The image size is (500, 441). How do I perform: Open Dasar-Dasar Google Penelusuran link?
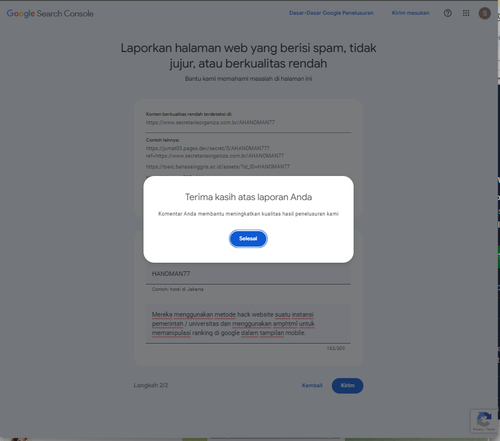[331, 13]
